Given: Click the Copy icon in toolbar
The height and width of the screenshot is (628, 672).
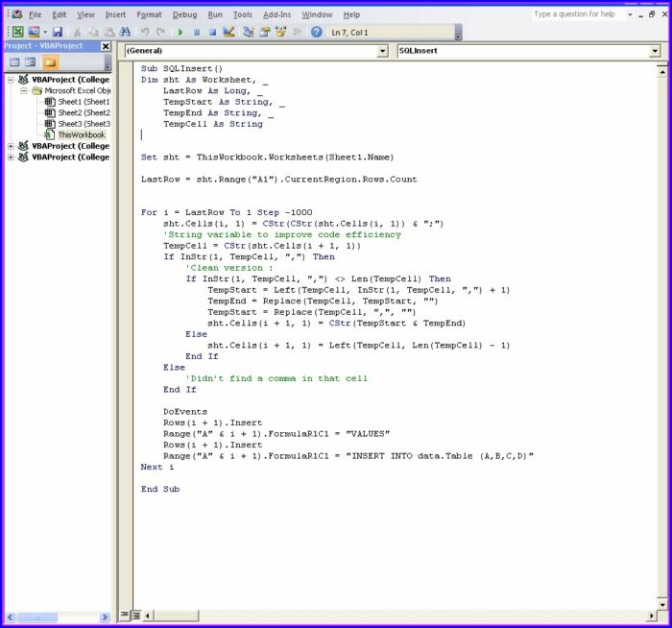Looking at the screenshot, I should click(93, 32).
